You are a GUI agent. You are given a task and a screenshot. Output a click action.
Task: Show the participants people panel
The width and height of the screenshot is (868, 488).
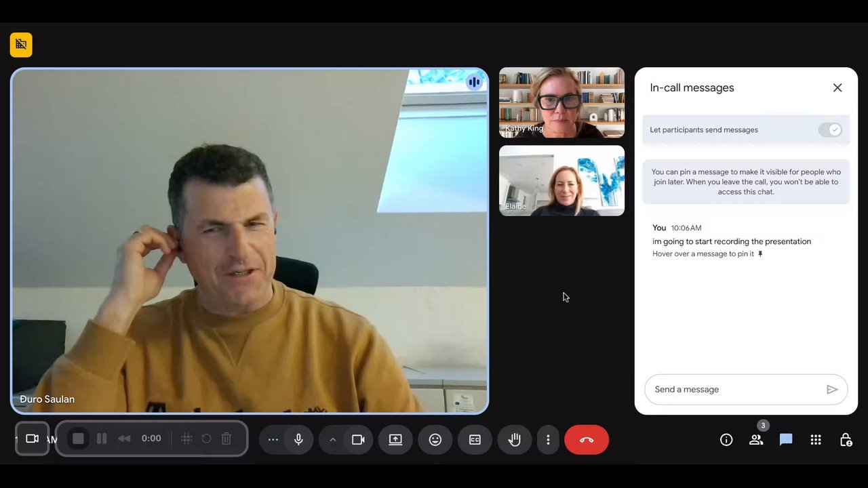point(756,440)
